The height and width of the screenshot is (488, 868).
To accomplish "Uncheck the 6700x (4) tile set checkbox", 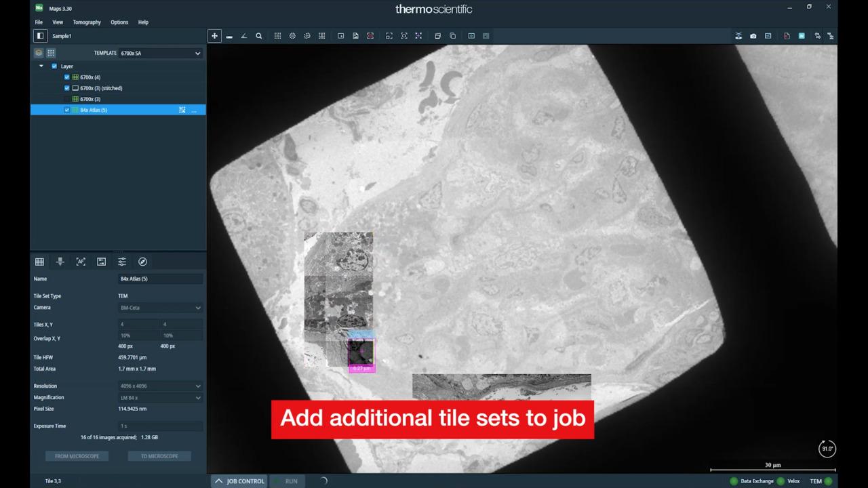I will coord(66,77).
